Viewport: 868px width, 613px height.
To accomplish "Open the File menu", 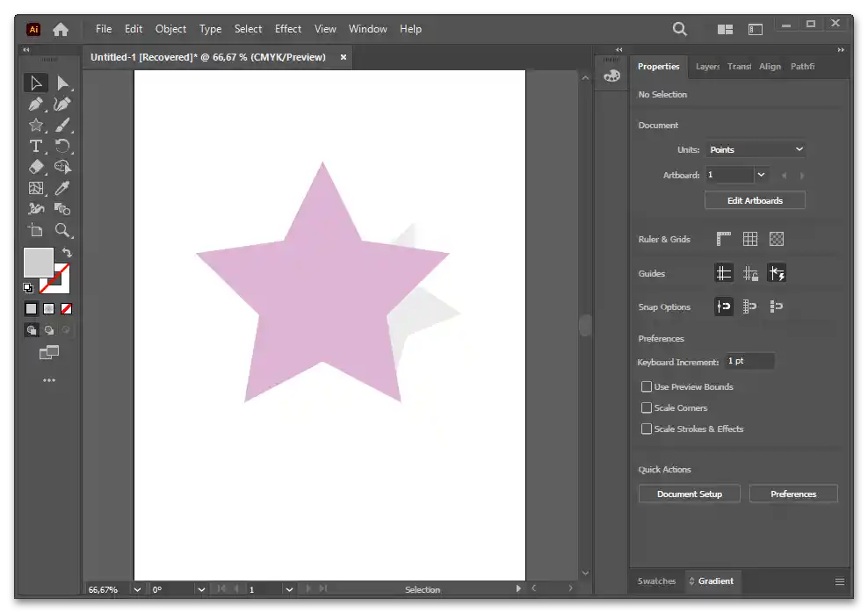I will (x=104, y=29).
